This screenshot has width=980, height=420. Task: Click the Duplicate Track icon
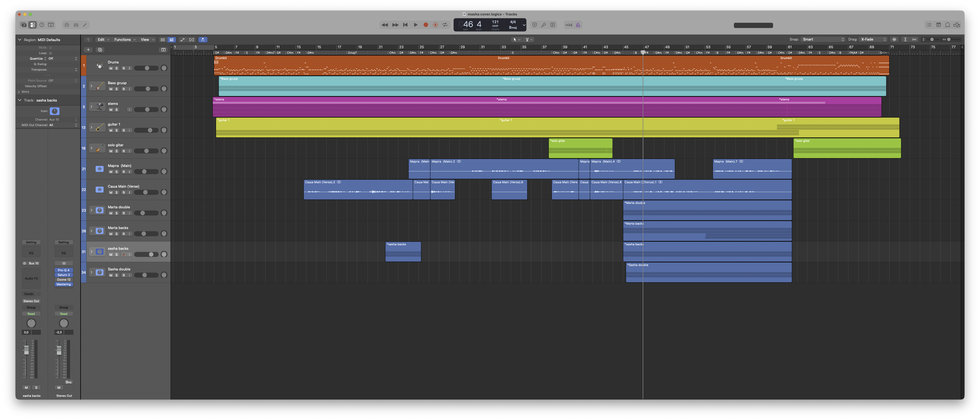[x=100, y=49]
